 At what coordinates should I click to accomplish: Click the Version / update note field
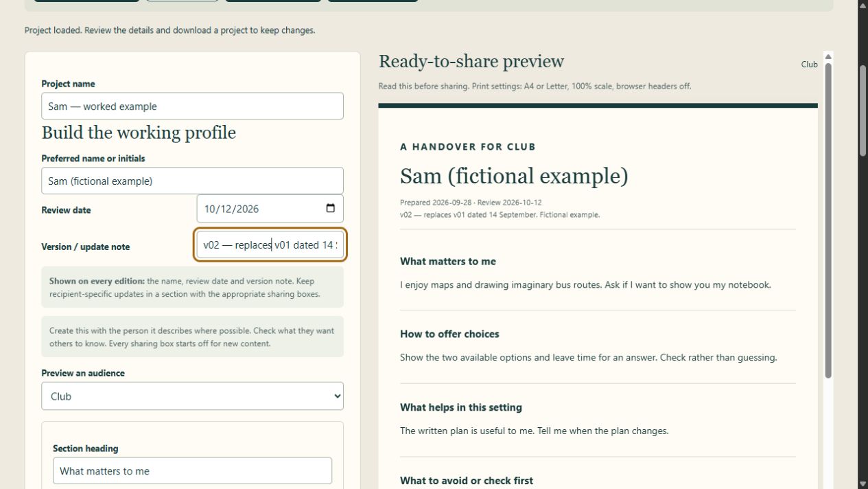(x=270, y=244)
